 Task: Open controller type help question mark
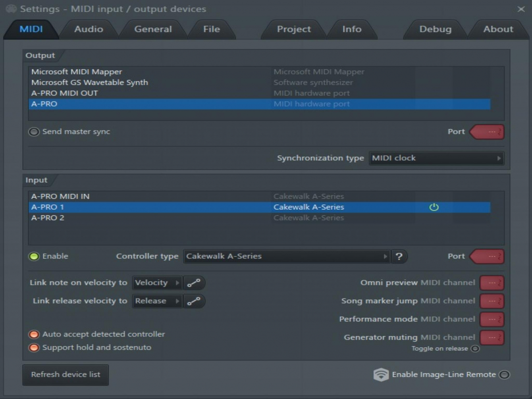tap(399, 256)
